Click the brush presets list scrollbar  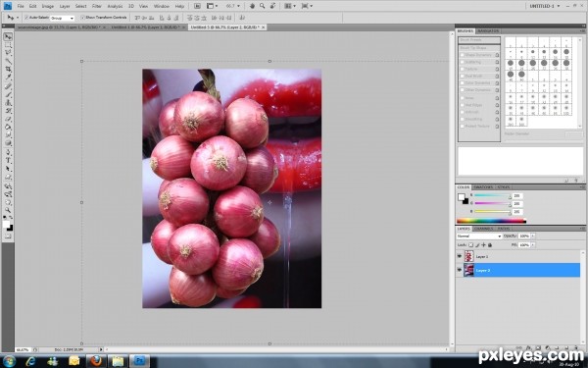coord(580,82)
